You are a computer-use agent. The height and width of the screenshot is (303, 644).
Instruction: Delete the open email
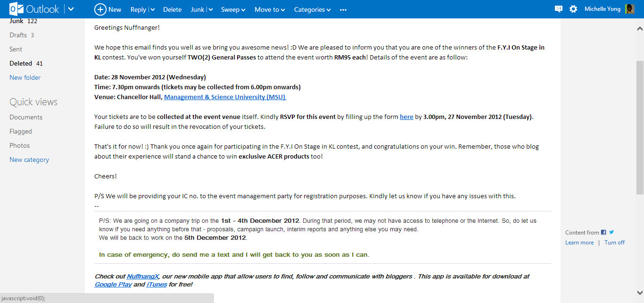(x=172, y=9)
